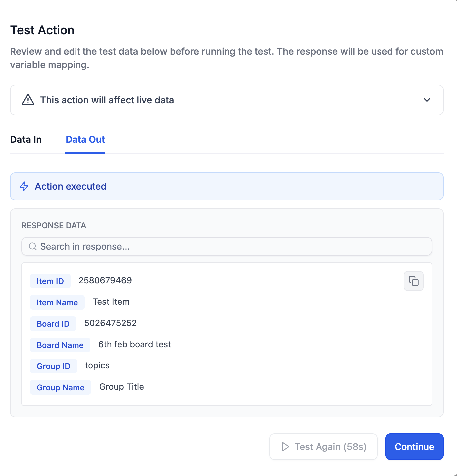Click the copy response data icon
This screenshot has width=457, height=476.
[x=413, y=281]
